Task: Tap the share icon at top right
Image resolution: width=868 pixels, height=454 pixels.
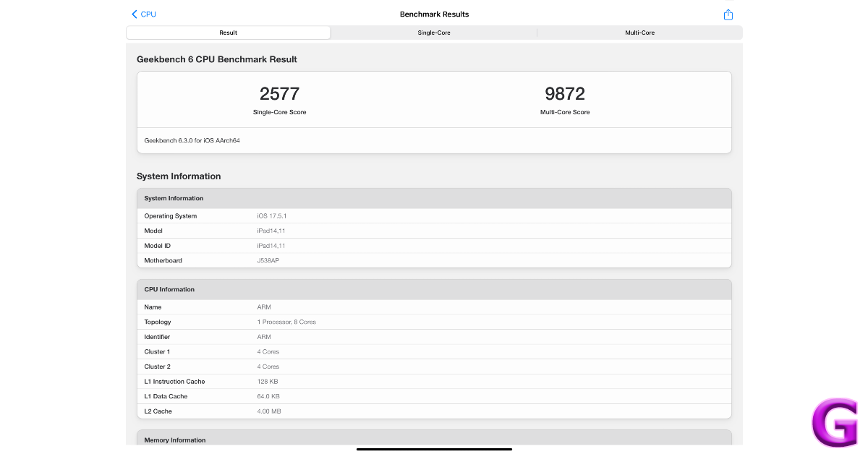Action: tap(728, 14)
